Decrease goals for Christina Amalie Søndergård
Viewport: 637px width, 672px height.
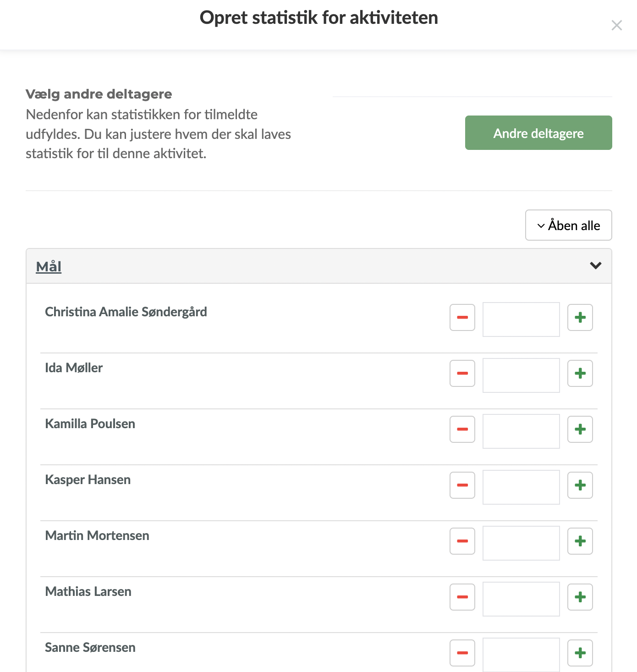(462, 317)
